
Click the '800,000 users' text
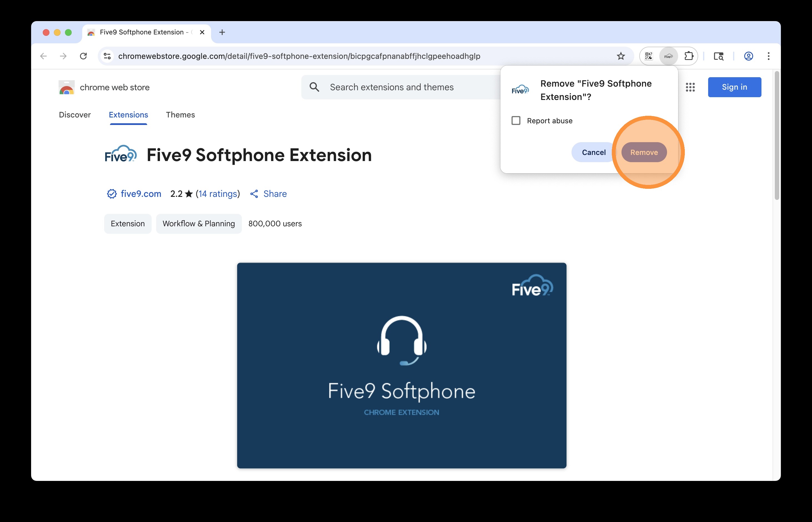[x=275, y=224]
